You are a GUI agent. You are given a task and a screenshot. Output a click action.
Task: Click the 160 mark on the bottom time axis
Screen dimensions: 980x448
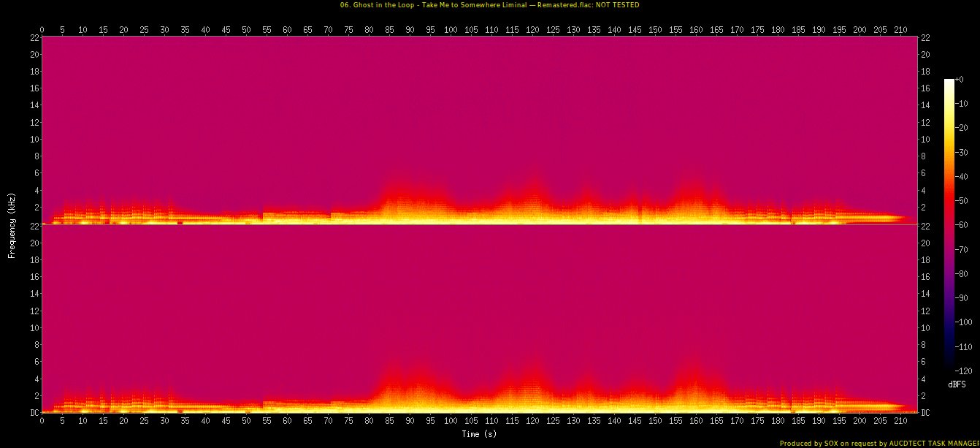tap(696, 422)
